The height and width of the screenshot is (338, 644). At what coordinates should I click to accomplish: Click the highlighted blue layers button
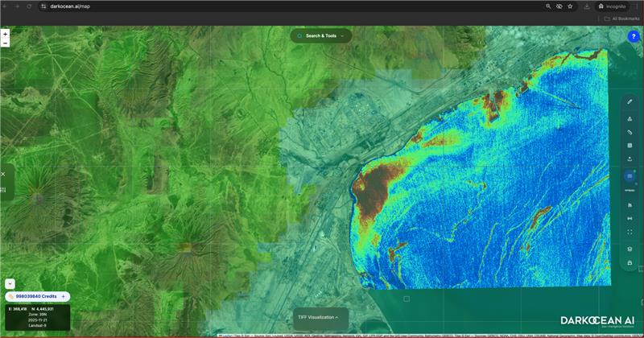pyautogui.click(x=630, y=175)
